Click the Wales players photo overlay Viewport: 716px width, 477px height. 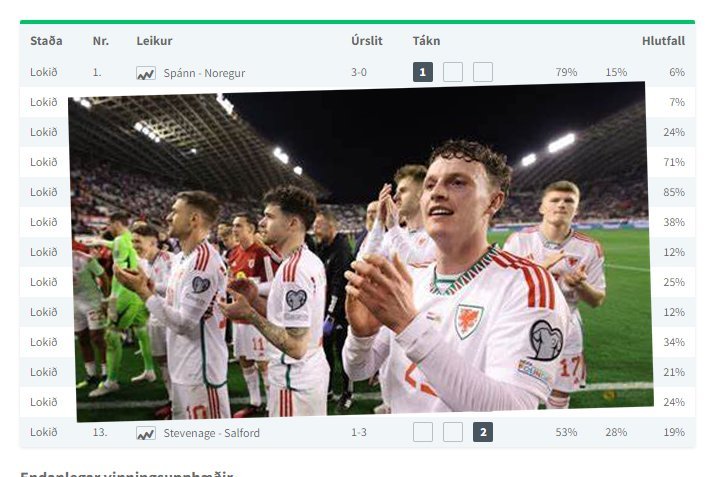point(361,252)
